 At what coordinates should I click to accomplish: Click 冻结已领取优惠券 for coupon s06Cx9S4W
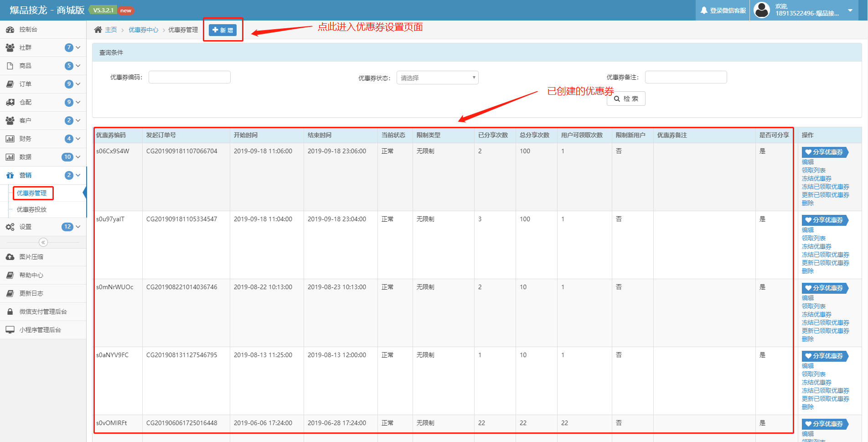coord(825,187)
